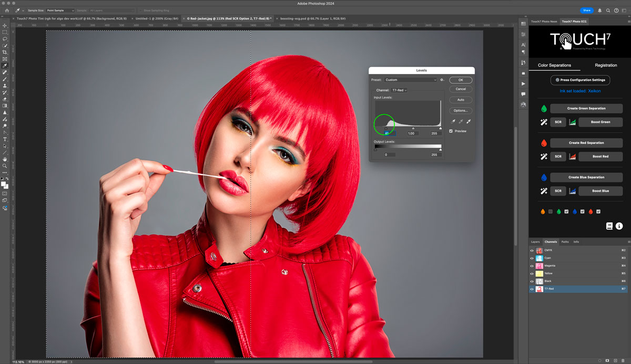Select the Clone Stamp tool
The width and height of the screenshot is (631, 364).
point(5,86)
